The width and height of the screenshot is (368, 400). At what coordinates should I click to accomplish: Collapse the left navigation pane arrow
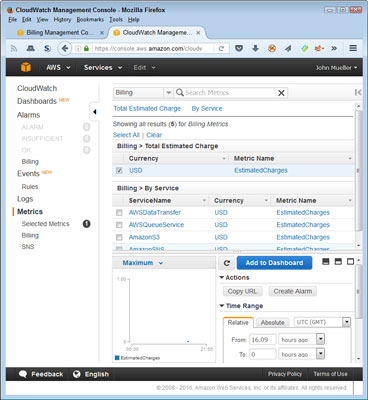point(94,112)
